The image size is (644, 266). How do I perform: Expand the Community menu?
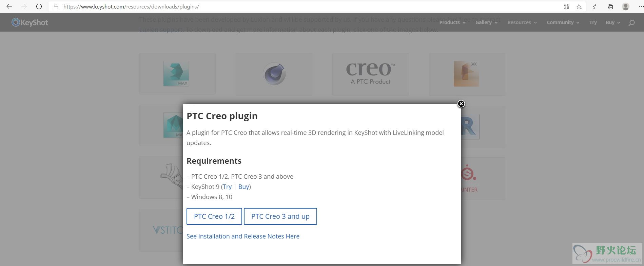pyautogui.click(x=563, y=22)
